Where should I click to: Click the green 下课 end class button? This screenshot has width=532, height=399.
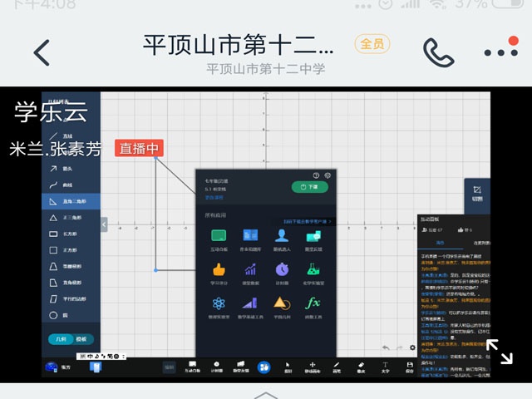[309, 187]
